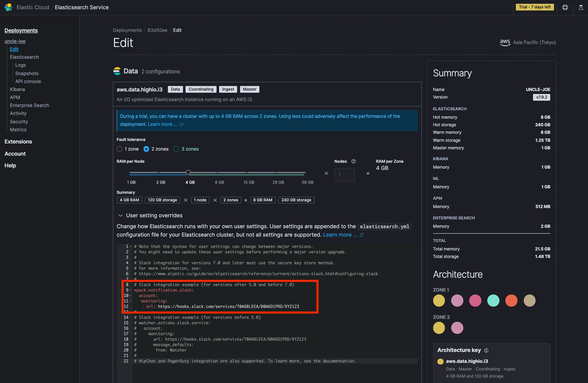Click Learn more for user settings

point(340,235)
